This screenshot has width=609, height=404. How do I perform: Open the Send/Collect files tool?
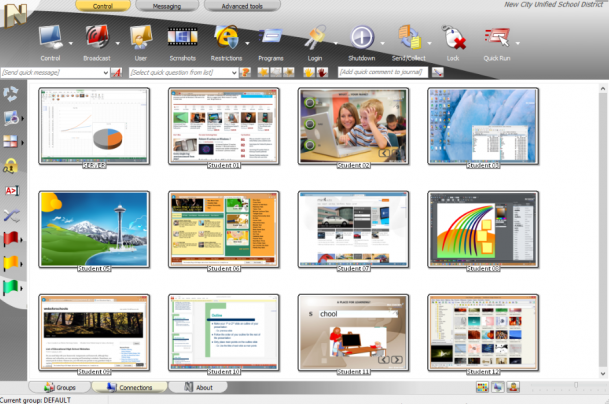[409, 37]
